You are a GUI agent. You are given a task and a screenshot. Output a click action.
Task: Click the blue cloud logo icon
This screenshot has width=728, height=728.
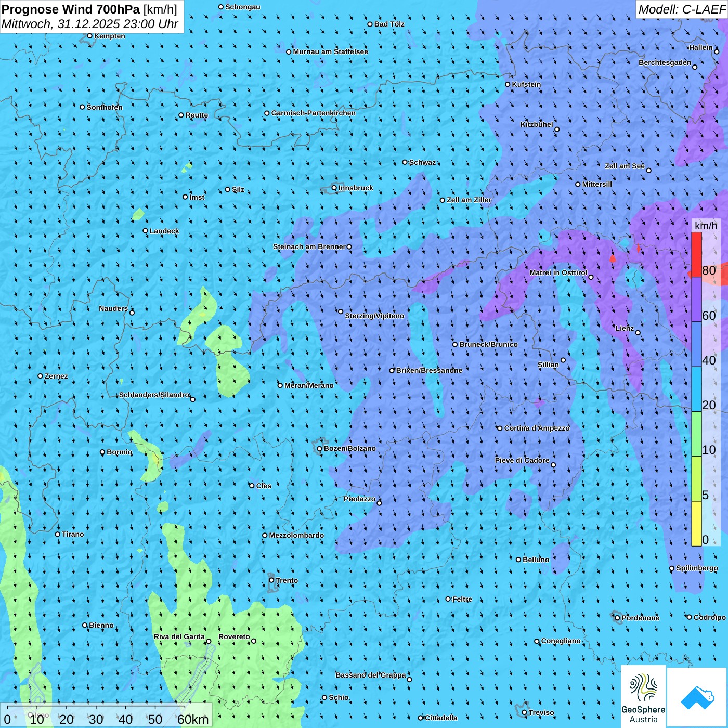pyautogui.click(x=697, y=697)
